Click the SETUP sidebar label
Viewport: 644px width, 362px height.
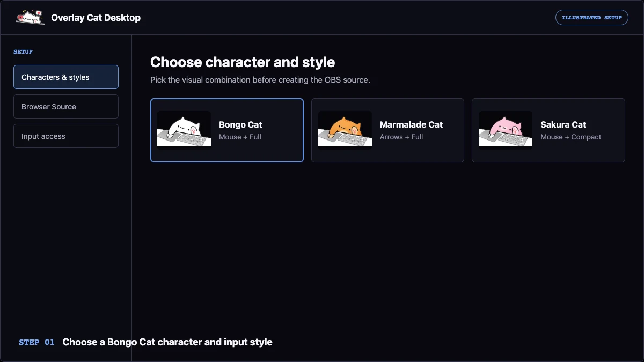(23, 52)
